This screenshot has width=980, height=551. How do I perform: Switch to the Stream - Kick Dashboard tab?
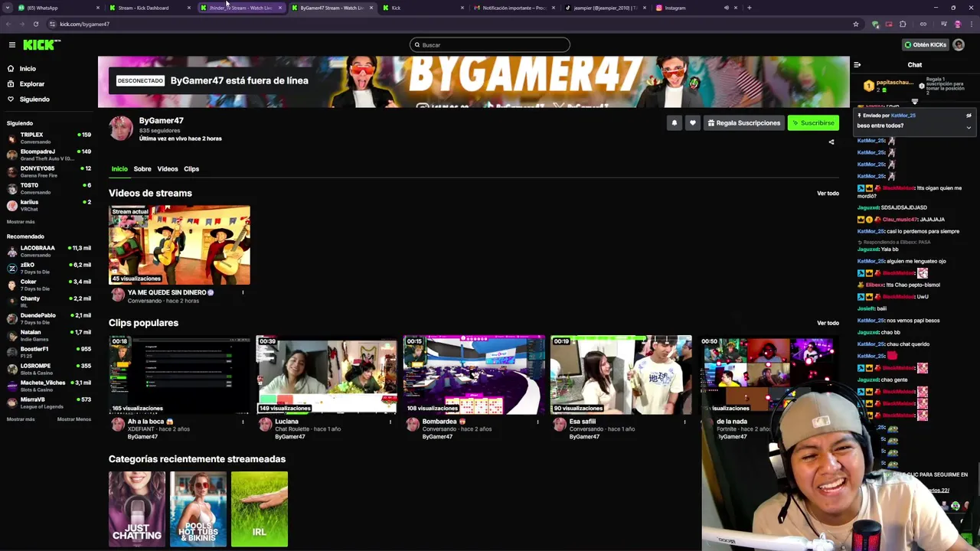tap(149, 8)
